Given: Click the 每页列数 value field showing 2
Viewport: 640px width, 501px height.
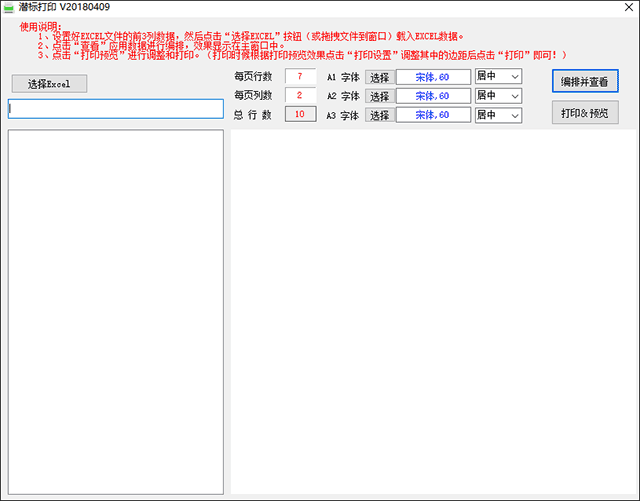Looking at the screenshot, I should coord(300,95).
